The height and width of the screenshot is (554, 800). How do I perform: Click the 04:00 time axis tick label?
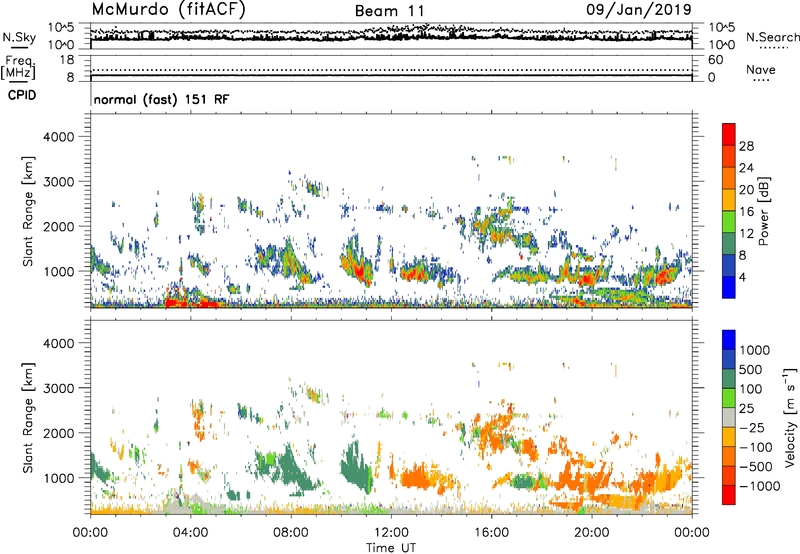click(190, 533)
